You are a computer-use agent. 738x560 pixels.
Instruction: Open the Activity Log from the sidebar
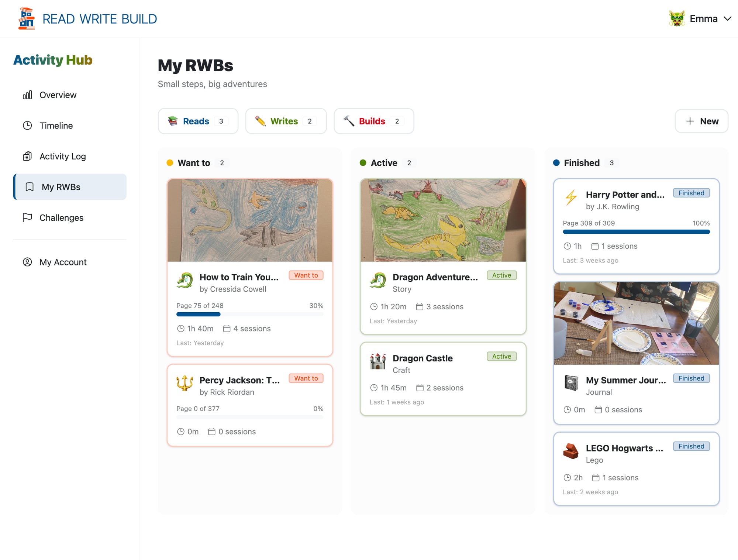[x=62, y=156]
